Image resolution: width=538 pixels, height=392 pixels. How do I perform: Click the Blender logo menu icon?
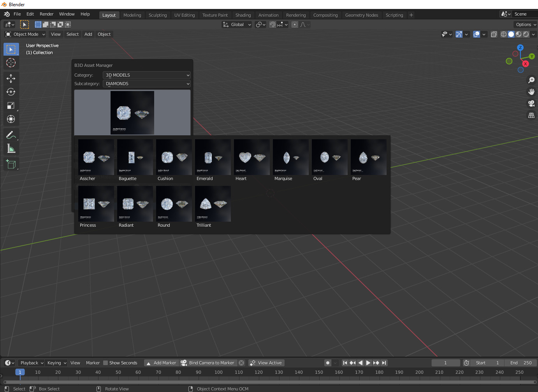coord(7,14)
